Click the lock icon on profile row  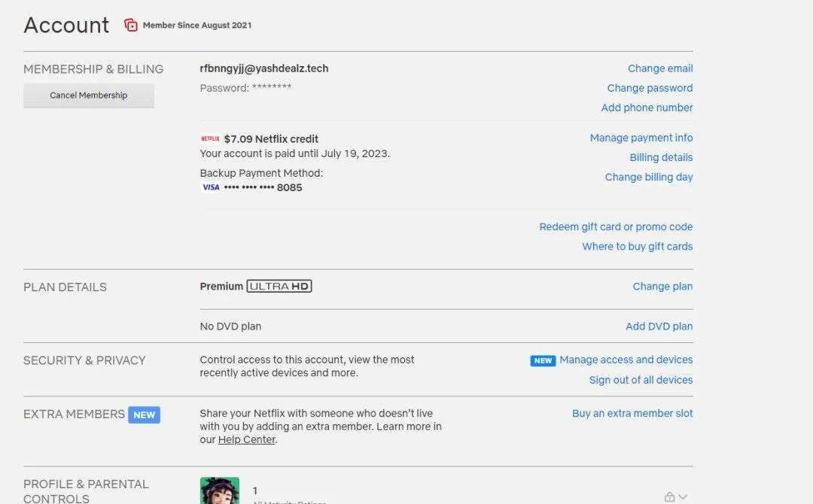[669, 497]
